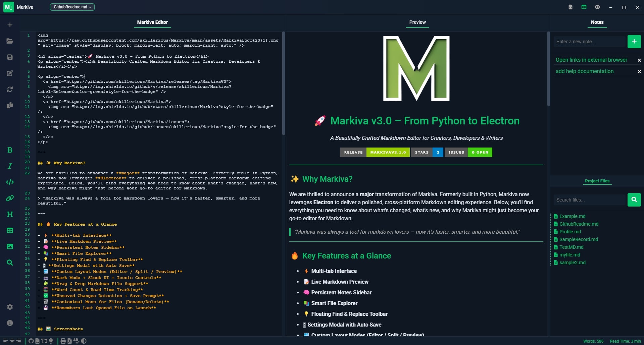The image size is (644, 345).
Task: Apply bold formatting with the B icon
Action: coord(10,150)
